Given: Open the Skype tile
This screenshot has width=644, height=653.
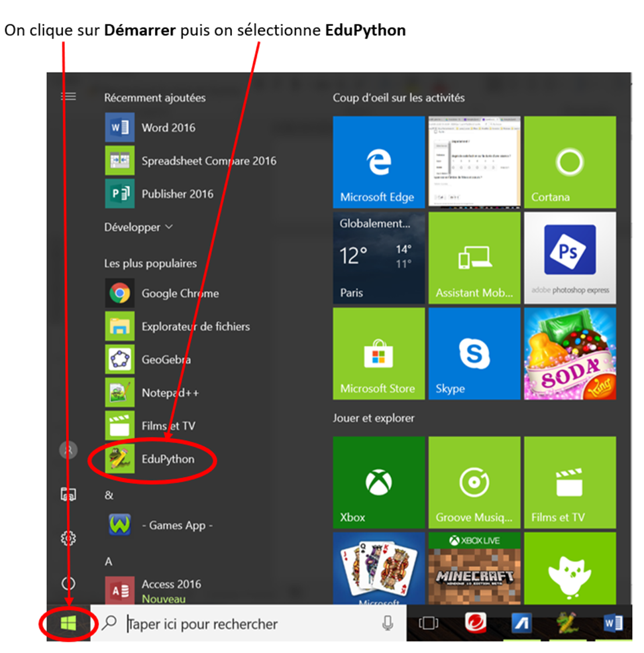Looking at the screenshot, I should [474, 353].
